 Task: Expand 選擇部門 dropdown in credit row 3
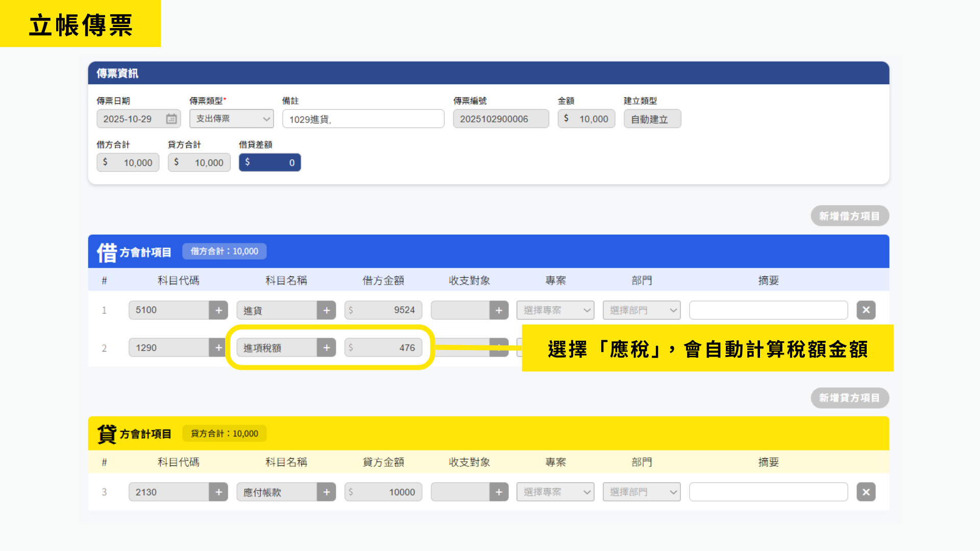642,492
